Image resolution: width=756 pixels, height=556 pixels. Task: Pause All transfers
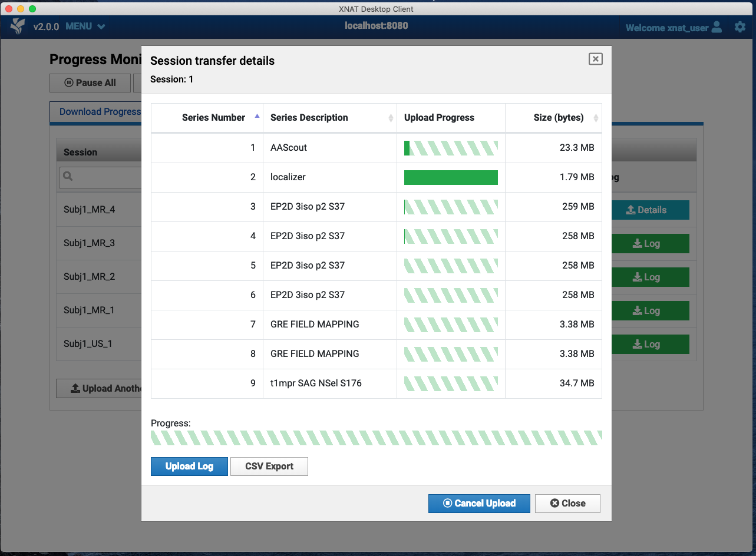pyautogui.click(x=90, y=83)
